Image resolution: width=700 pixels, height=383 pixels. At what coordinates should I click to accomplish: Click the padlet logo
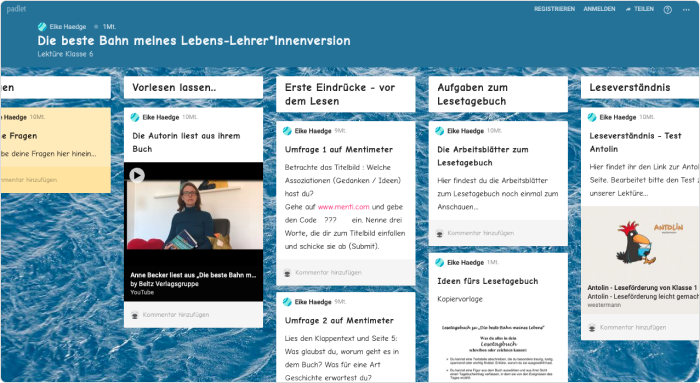(x=17, y=9)
